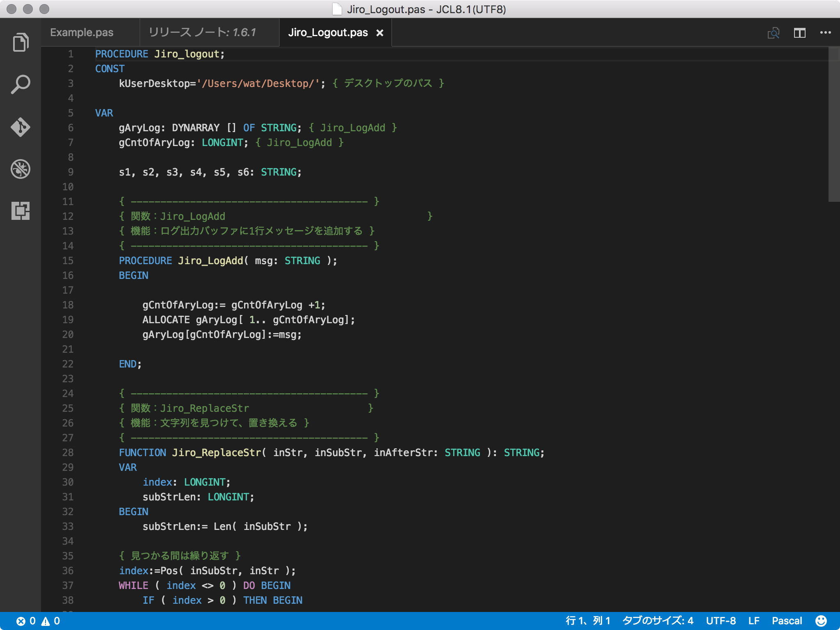
Task: Click the タブのサイズ: 4 indentation setting
Action: [657, 621]
